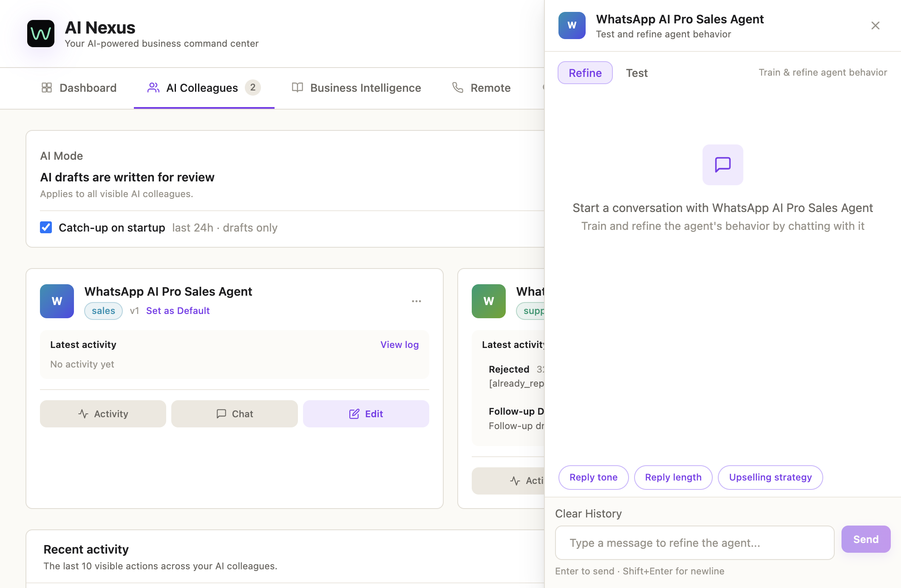The height and width of the screenshot is (588, 901).
Task: Click the blue W avatar of Sales Agent card
Action: coord(57,301)
